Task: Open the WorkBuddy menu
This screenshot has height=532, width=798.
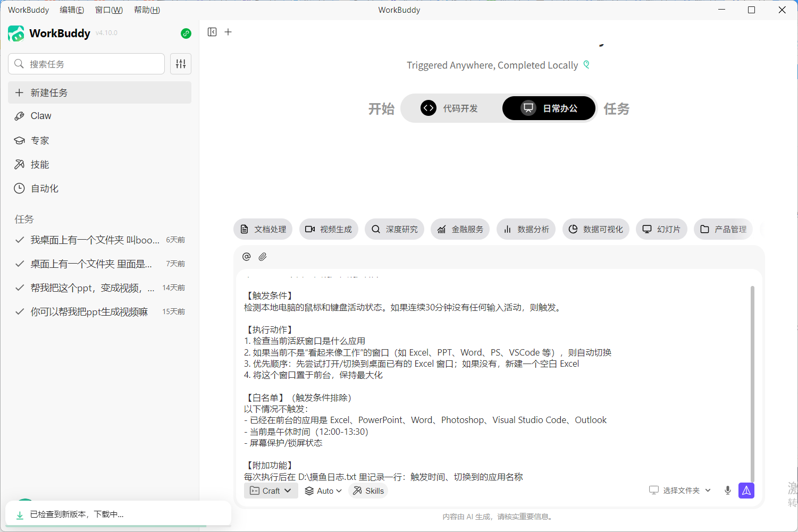Action: [x=28, y=10]
